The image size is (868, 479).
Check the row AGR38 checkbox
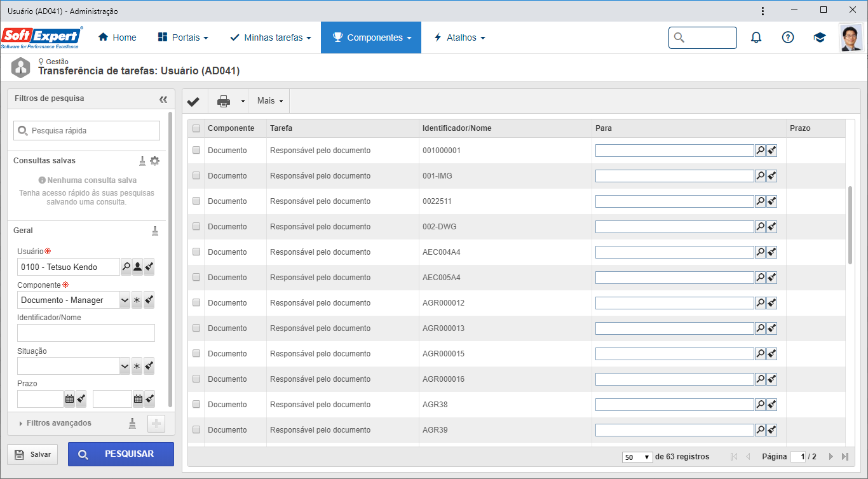(196, 405)
